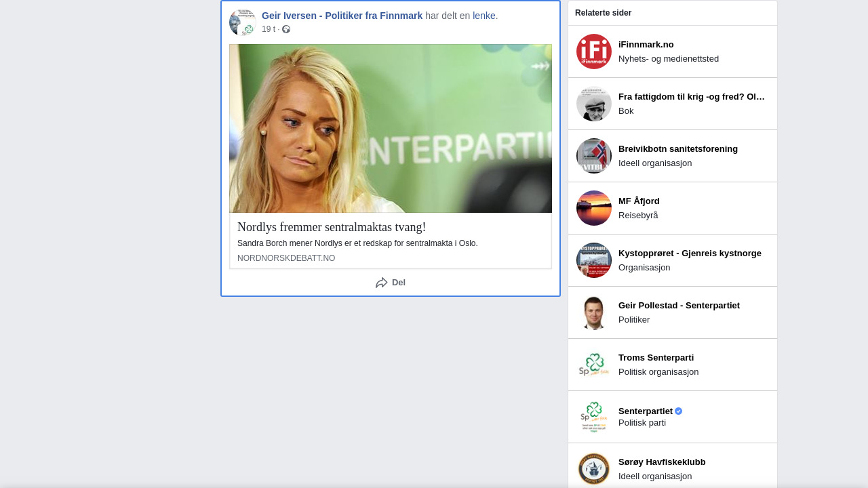Click the Del share arrow icon

382,283
